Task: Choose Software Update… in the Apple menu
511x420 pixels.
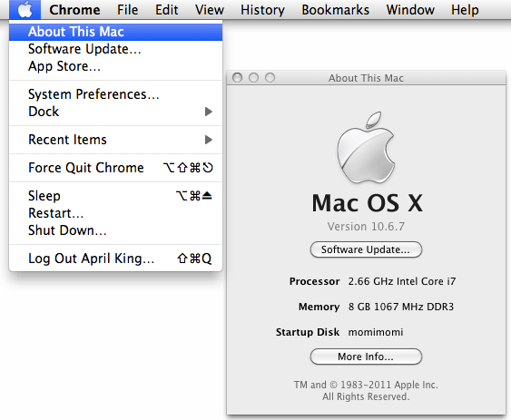Action: coord(115,49)
